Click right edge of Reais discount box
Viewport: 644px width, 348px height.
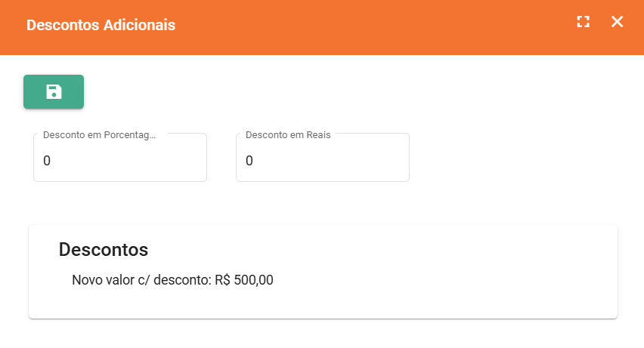pos(402,160)
